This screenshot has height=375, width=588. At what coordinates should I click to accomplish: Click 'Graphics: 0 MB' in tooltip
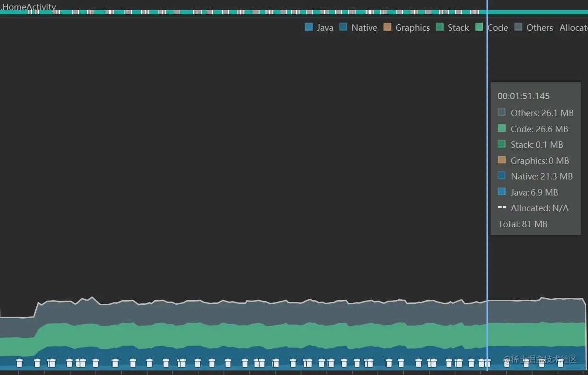click(x=540, y=161)
